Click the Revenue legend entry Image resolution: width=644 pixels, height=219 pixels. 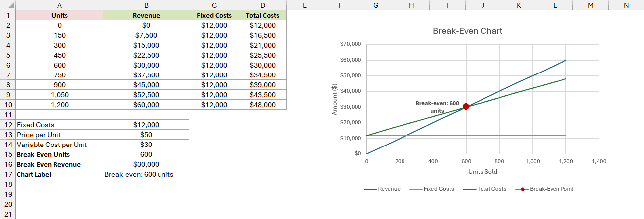point(382,189)
